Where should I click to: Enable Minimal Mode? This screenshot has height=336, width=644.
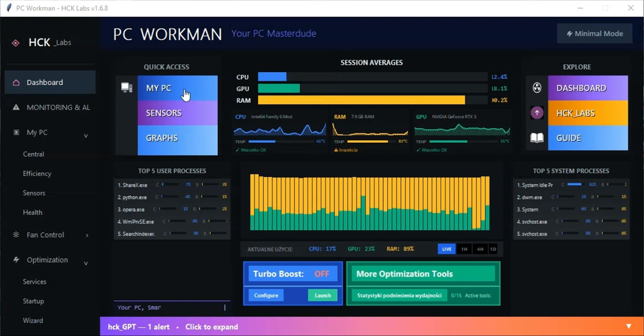pyautogui.click(x=595, y=33)
